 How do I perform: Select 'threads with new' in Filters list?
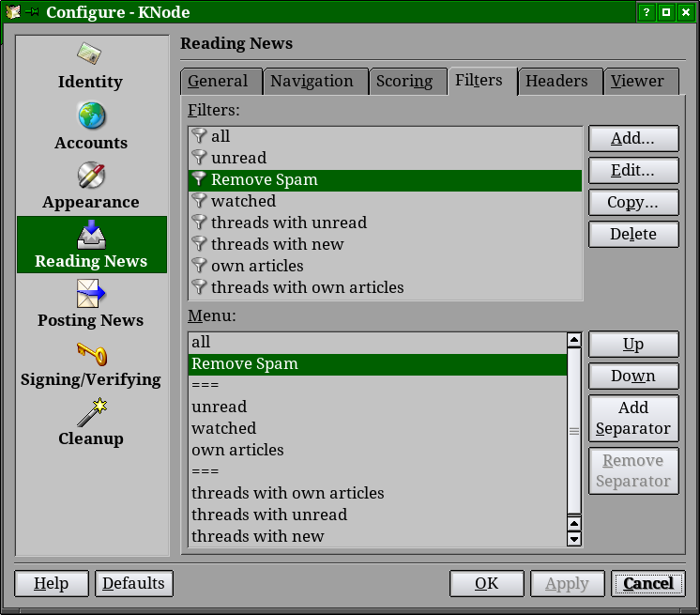click(x=386, y=244)
